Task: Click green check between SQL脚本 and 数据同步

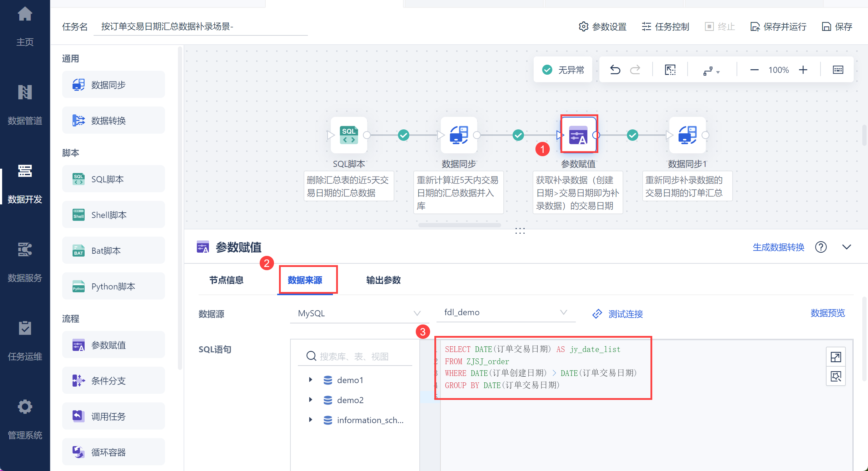Action: coord(404,135)
